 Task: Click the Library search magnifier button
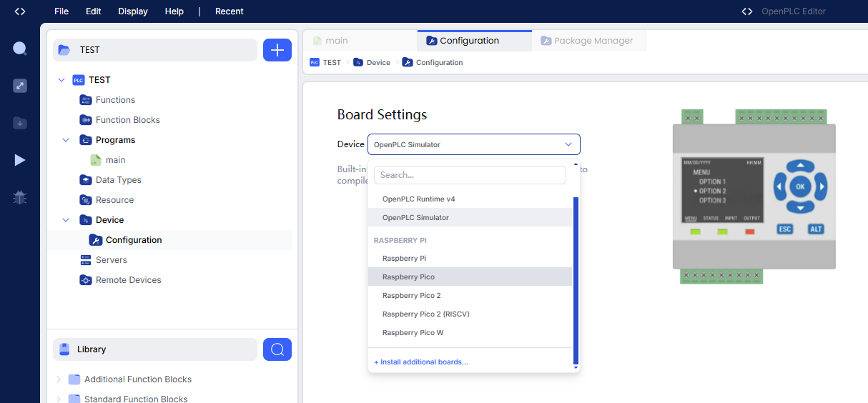point(277,349)
